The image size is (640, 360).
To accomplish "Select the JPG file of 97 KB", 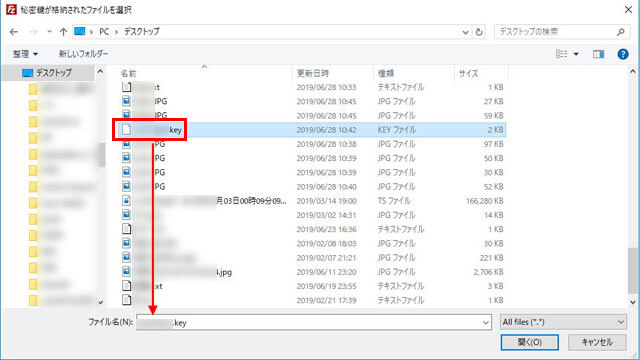I will 312,144.
